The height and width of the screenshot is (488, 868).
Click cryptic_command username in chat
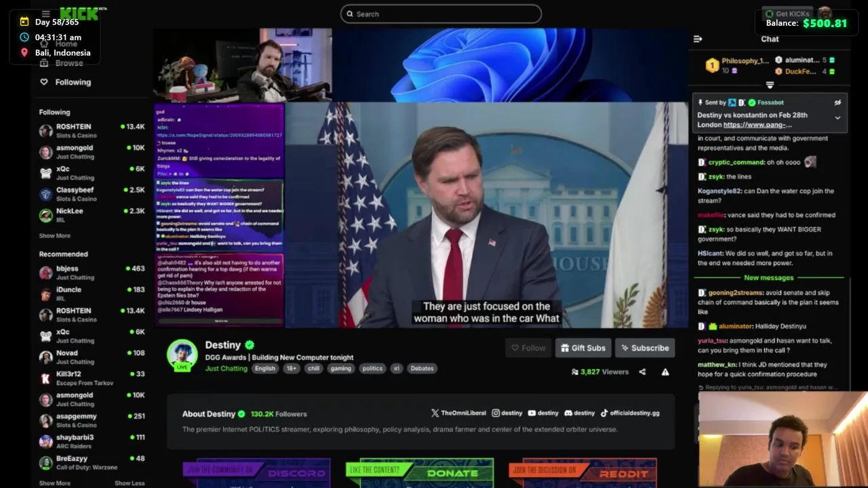click(736, 163)
